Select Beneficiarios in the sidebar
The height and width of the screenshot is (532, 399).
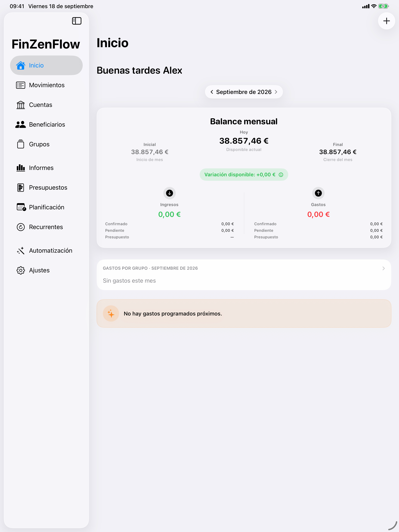(46, 124)
